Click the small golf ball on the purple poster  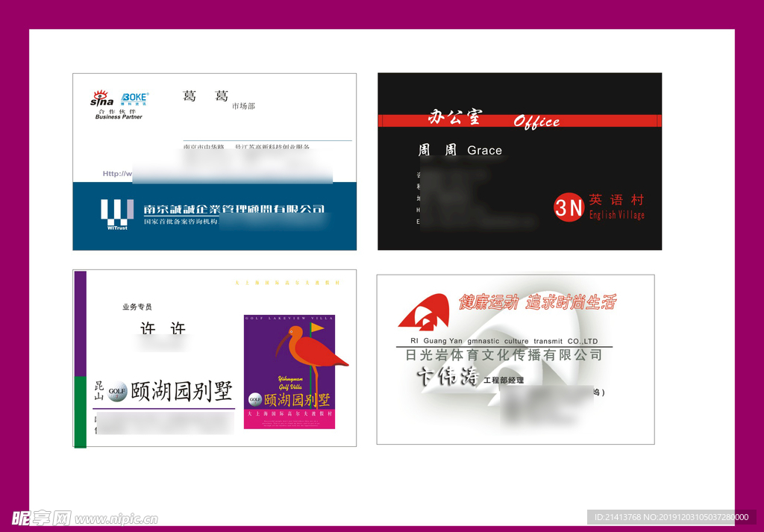[254, 399]
